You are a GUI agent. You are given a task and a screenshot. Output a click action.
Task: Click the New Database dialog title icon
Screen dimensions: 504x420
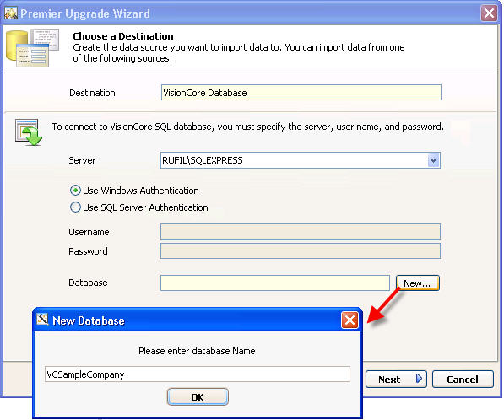coord(42,320)
